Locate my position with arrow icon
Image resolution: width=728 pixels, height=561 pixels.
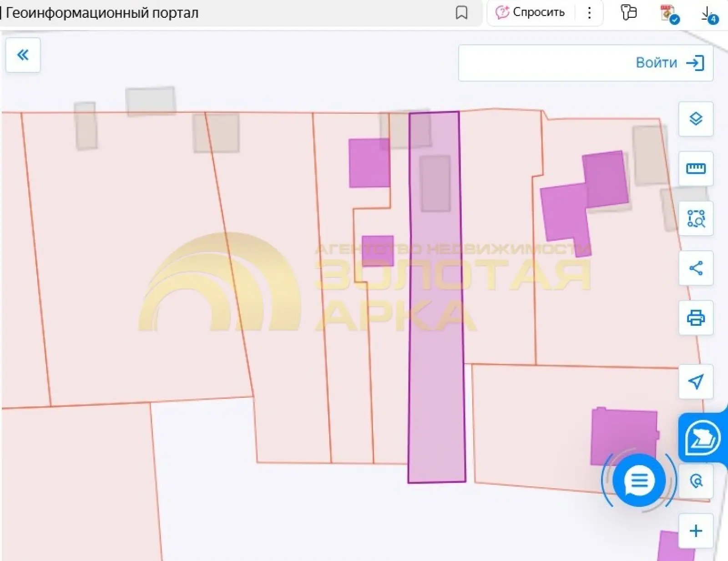(696, 381)
